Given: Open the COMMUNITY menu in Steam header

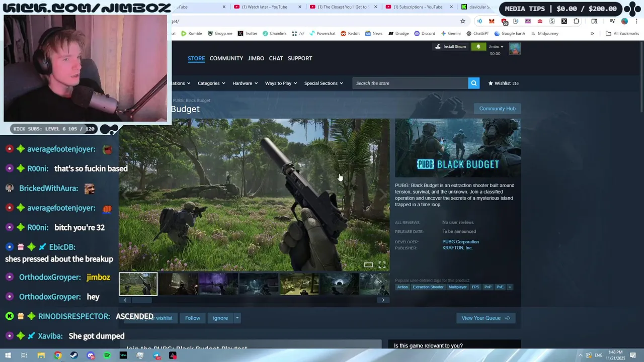Looking at the screenshot, I should tap(226, 58).
